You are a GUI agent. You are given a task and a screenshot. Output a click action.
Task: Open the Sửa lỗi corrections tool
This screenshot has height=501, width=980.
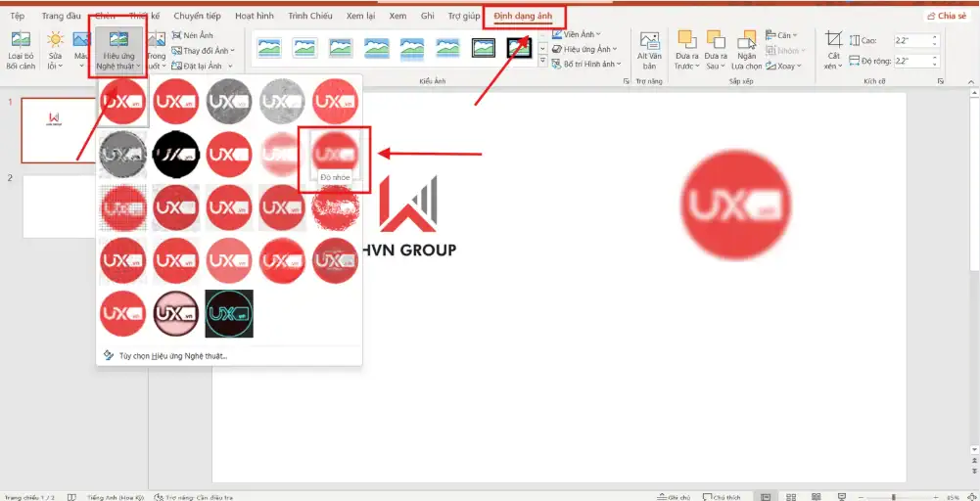55,51
